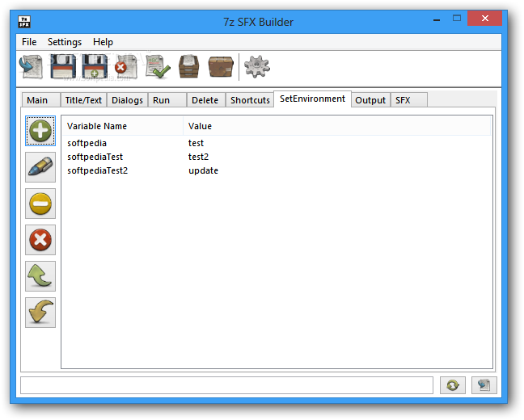Click the value cell 'test2'
This screenshot has height=420, width=524.
198,157
